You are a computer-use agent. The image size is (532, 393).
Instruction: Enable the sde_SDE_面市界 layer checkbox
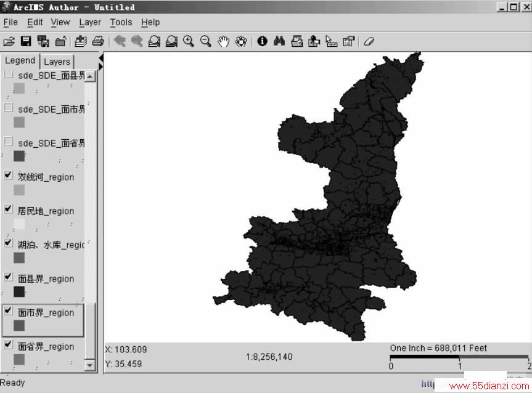(9, 108)
